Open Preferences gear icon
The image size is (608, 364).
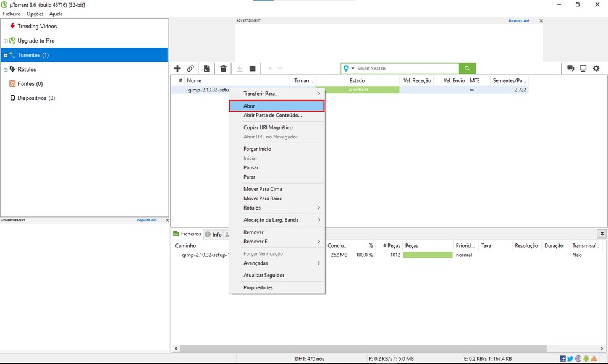tap(596, 68)
